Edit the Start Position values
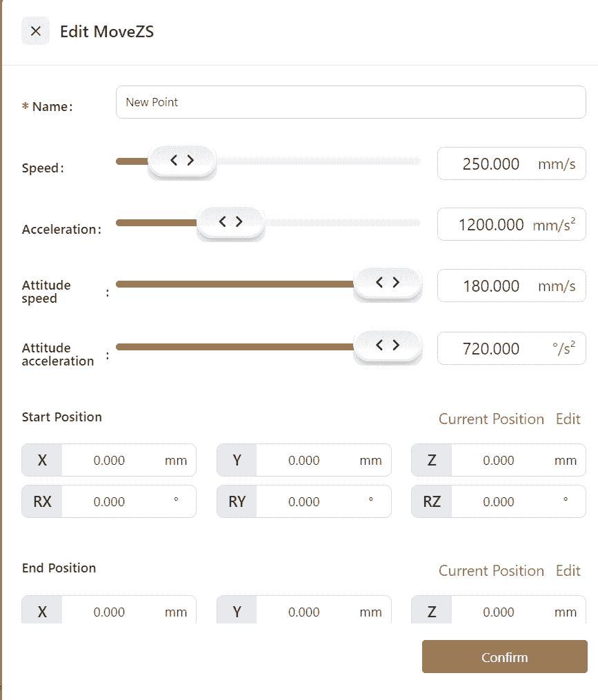Screen dimensions: 598x700 coord(568,419)
